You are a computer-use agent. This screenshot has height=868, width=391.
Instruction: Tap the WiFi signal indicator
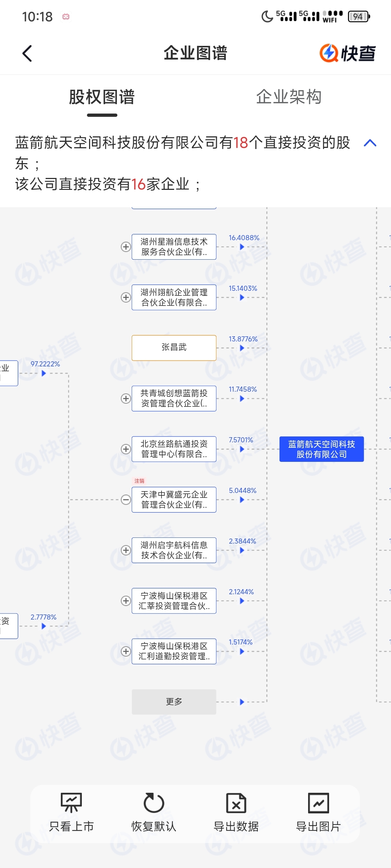332,17
